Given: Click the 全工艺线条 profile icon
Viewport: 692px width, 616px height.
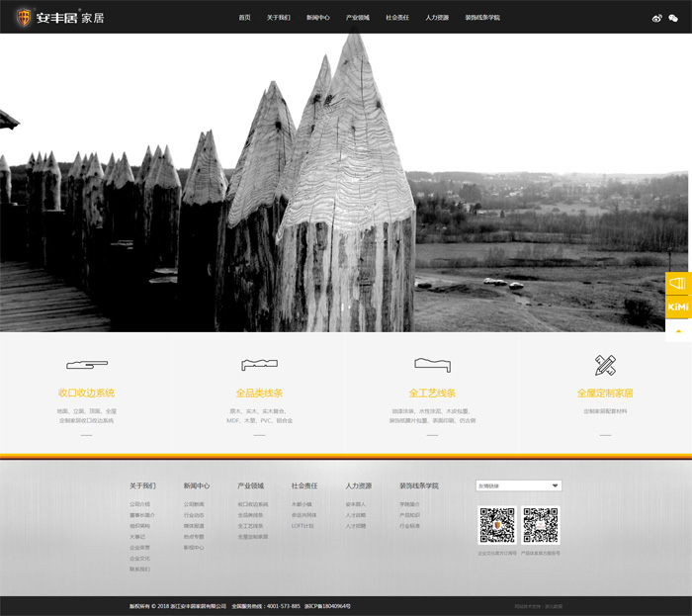Looking at the screenshot, I should coord(432,365).
